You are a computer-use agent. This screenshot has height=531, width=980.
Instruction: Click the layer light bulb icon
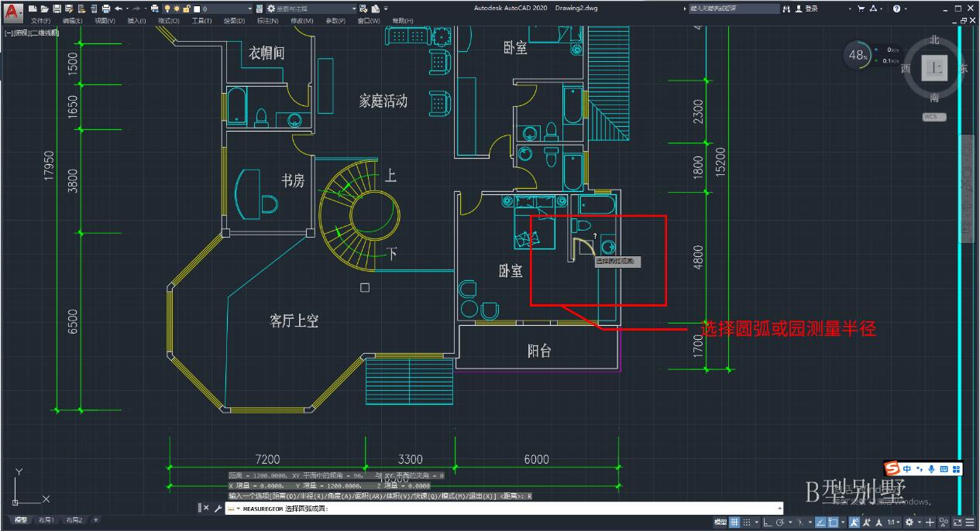(x=168, y=8)
